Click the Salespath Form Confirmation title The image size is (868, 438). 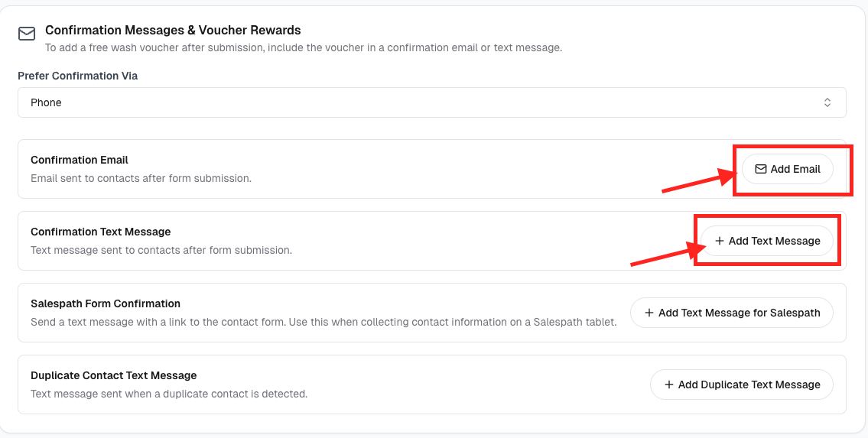click(106, 303)
